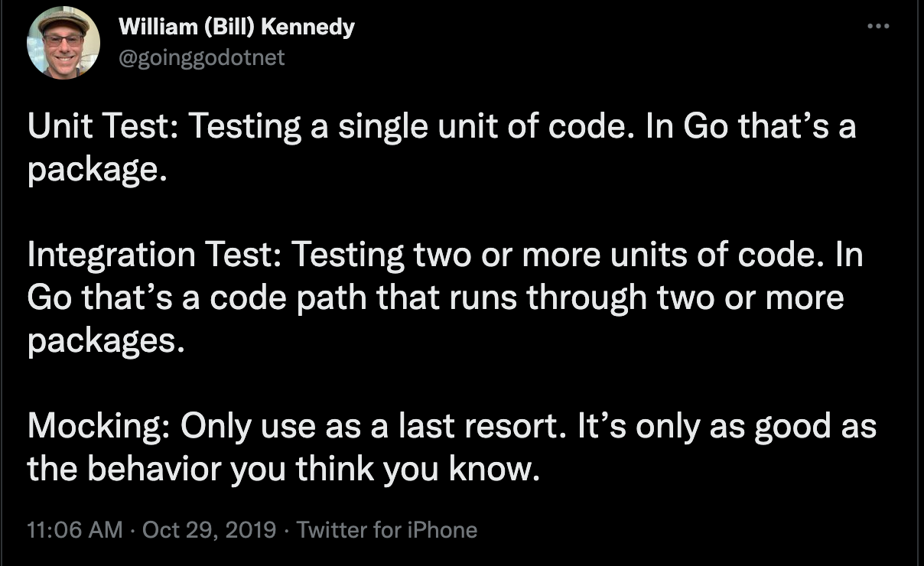Viewport: 924px width, 566px height.
Task: Open the William (Bill) Kennedy profile link
Action: pos(235,27)
